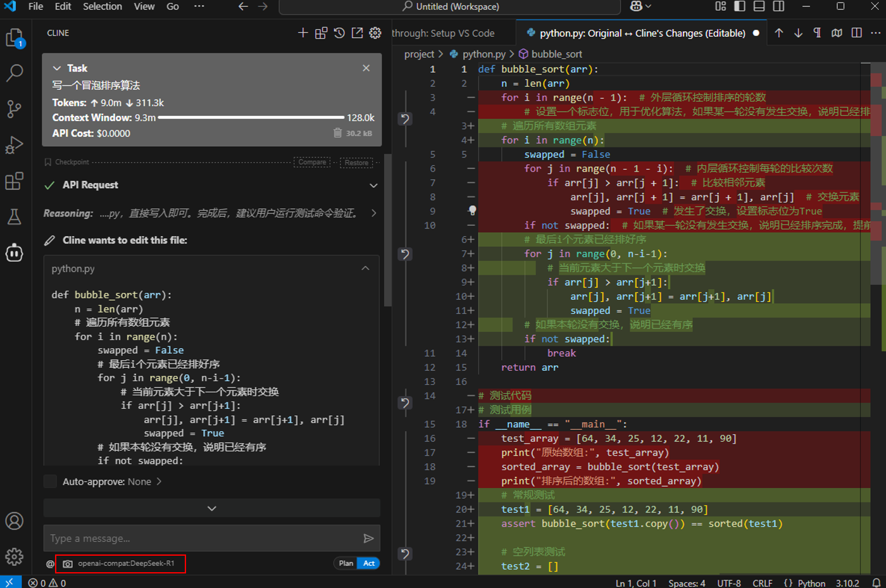Collapse the Task header section

[57, 68]
